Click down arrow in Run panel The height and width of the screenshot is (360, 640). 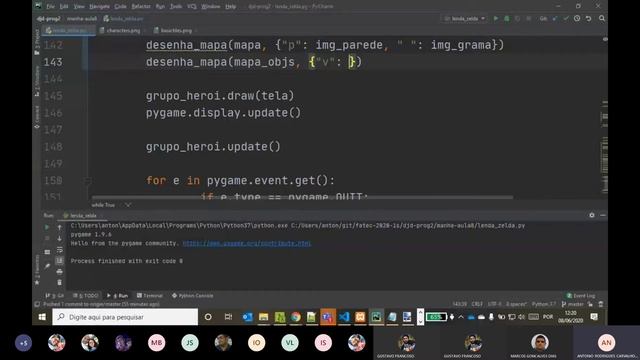point(60,238)
